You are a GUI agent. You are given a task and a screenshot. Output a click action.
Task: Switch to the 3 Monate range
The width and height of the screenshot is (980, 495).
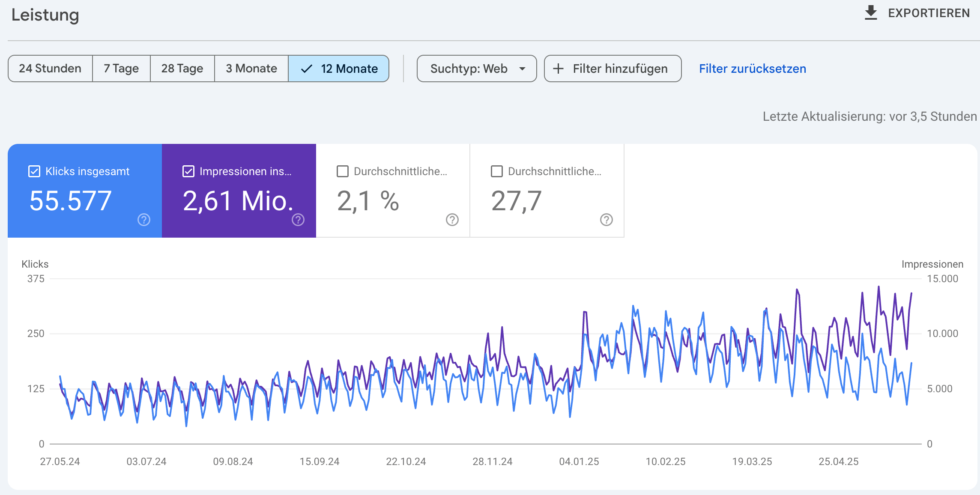coord(251,69)
